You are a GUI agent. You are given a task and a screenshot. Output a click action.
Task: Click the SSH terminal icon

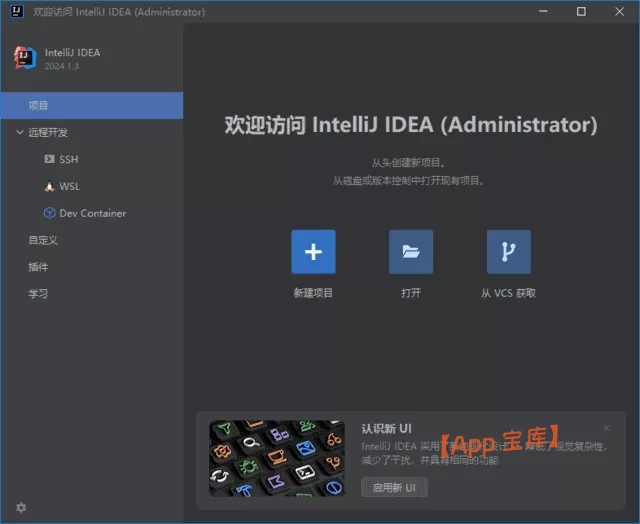[x=49, y=159]
